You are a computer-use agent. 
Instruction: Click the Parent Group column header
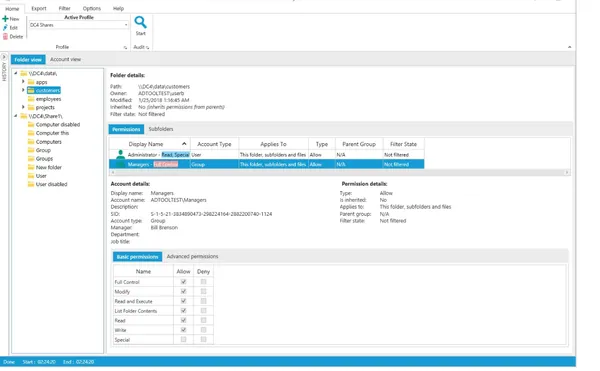tap(359, 144)
